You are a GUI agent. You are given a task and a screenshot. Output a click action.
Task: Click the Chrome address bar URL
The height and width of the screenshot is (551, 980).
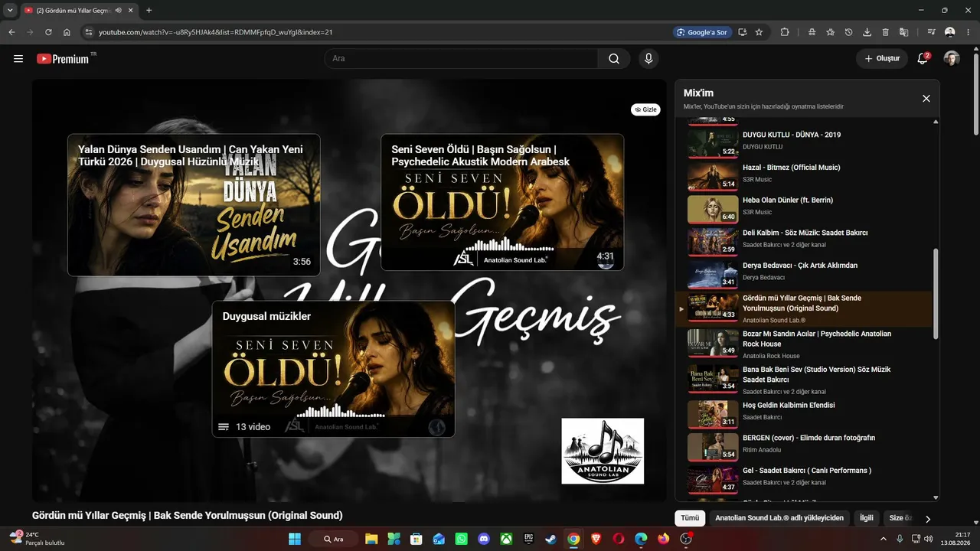215,32
